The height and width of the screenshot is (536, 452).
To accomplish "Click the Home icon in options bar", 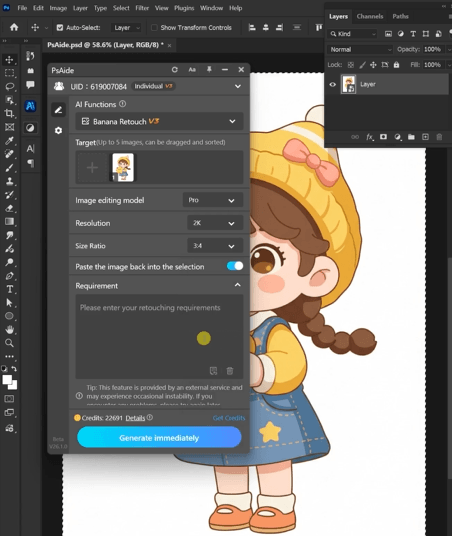I will click(14, 27).
